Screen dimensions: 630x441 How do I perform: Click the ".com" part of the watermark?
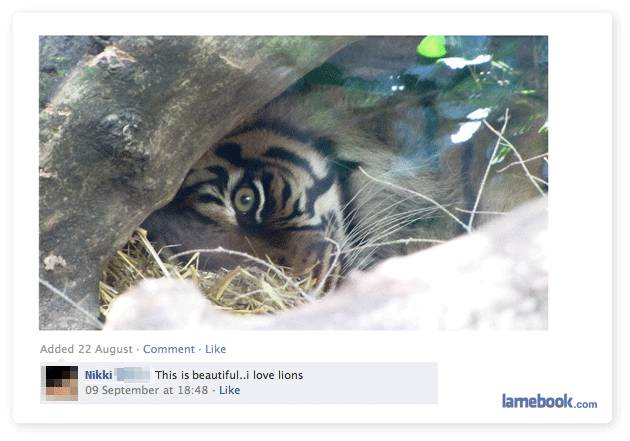(585, 404)
